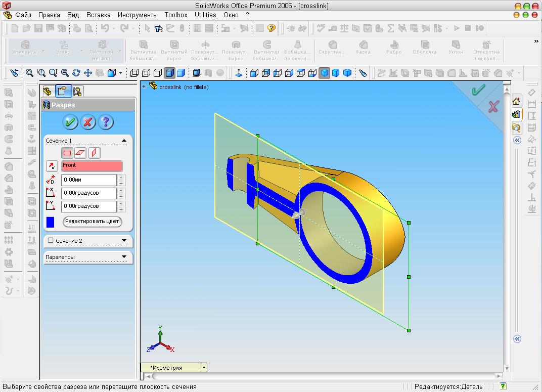Click the Вытянутая бобышка extrude tool

(x=143, y=51)
